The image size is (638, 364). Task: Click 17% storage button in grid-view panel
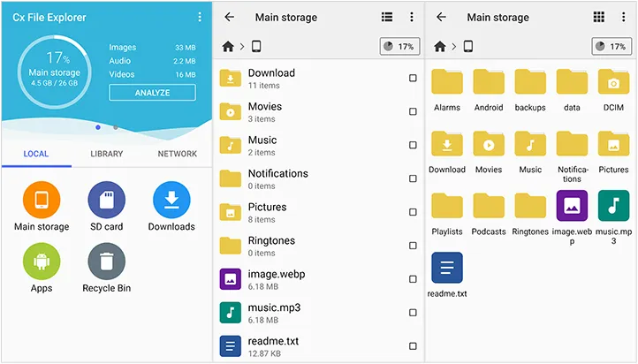click(611, 46)
